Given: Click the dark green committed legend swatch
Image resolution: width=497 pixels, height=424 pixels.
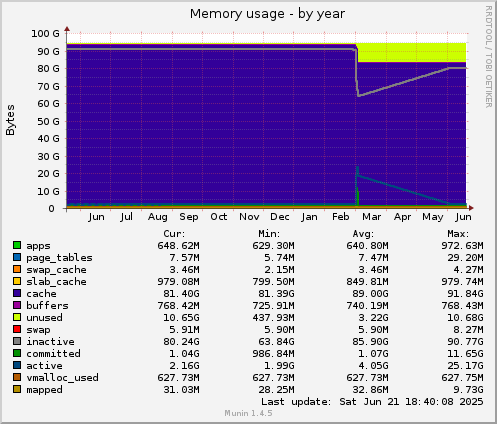Looking at the screenshot, I should [17, 353].
